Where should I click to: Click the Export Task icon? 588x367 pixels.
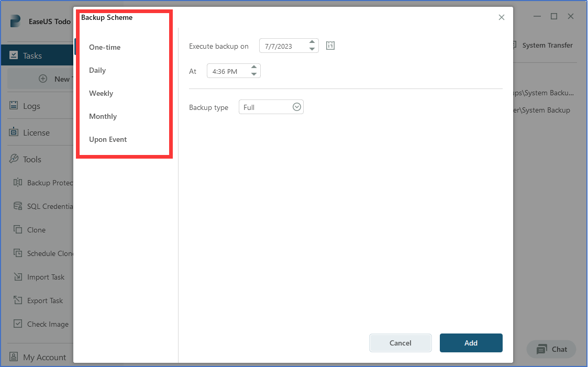18,301
